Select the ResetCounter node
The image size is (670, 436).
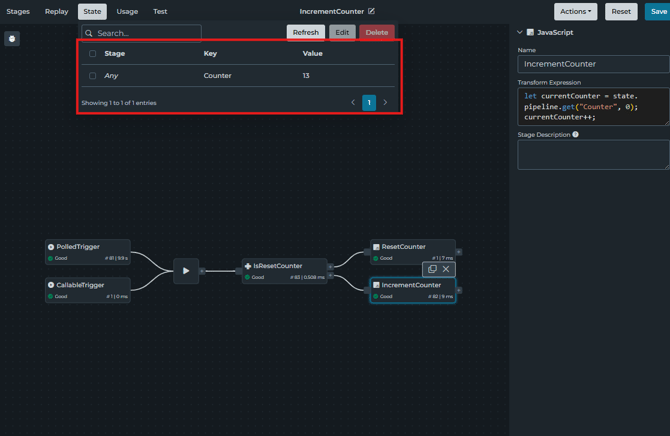pos(413,252)
